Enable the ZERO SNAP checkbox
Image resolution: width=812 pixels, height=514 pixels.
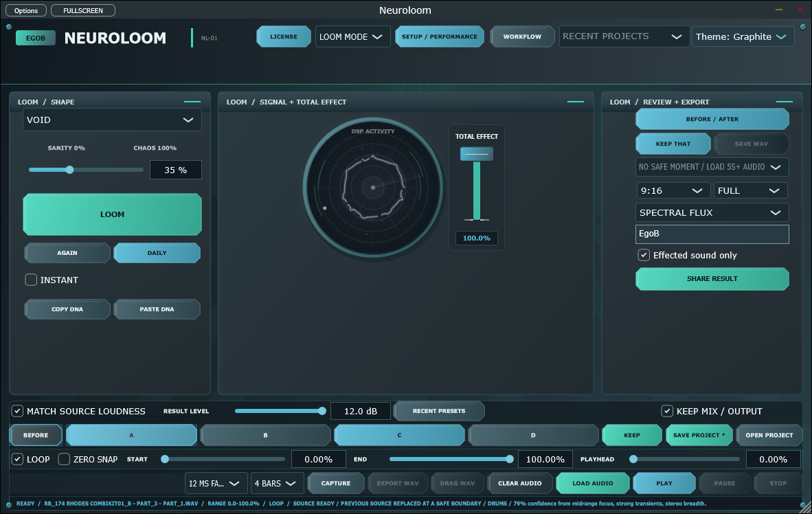pyautogui.click(x=64, y=459)
